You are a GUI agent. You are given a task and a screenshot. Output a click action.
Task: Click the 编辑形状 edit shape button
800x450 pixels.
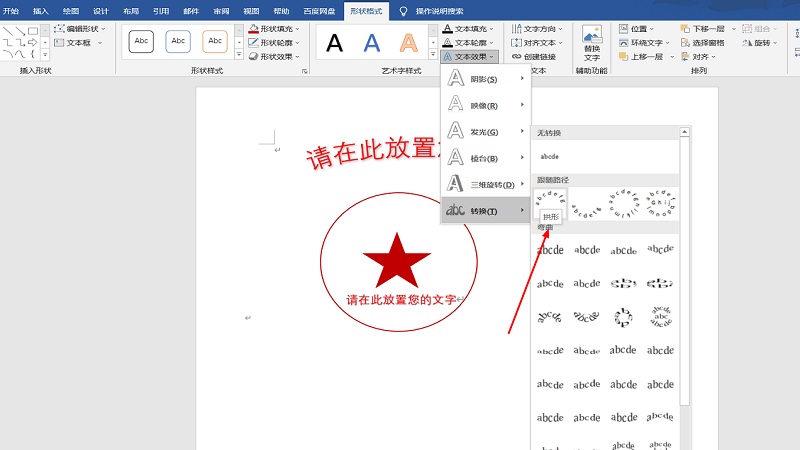point(83,30)
